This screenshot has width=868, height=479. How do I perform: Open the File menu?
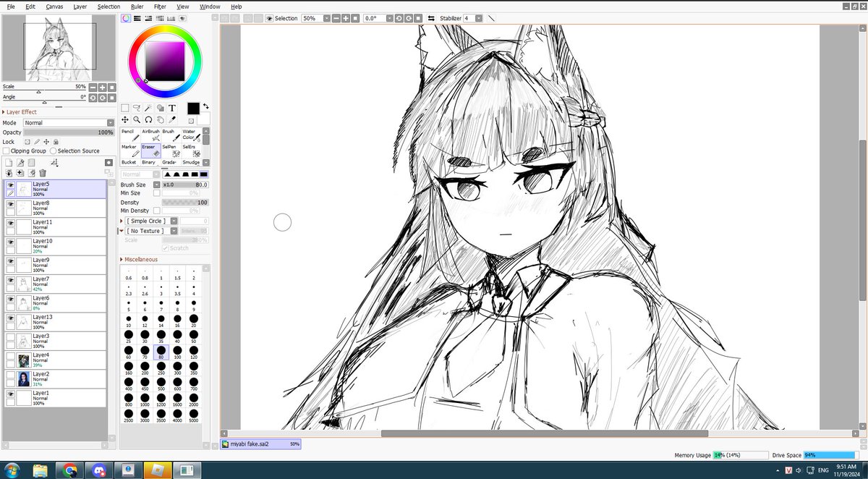pyautogui.click(x=11, y=7)
